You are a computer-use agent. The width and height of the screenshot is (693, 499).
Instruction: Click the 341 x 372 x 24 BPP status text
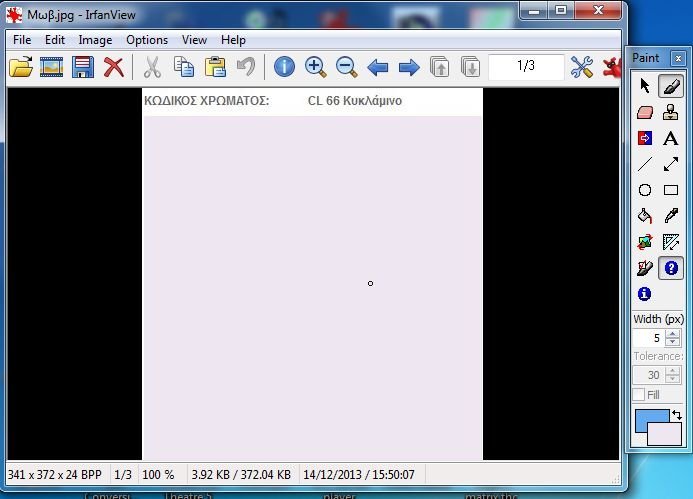[55, 475]
